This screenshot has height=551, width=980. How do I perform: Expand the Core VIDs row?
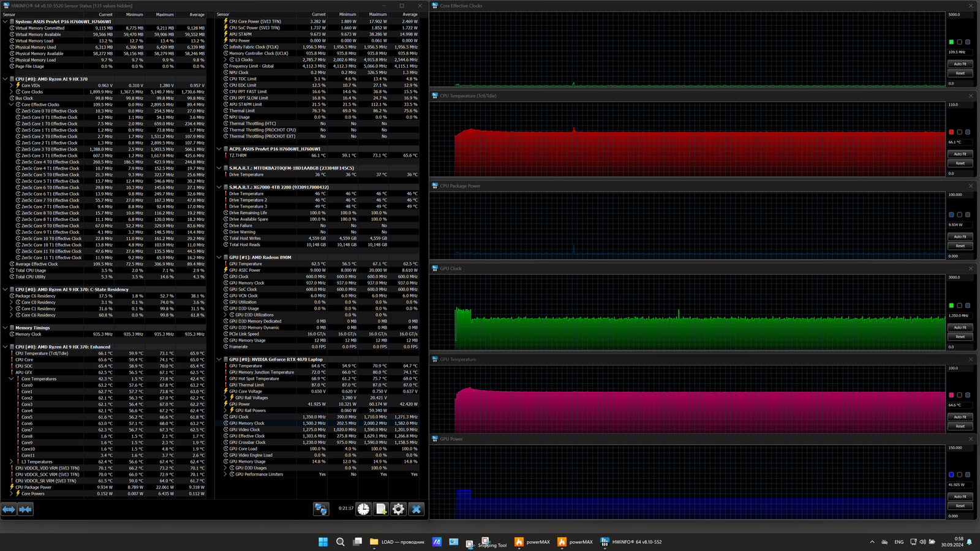point(11,86)
